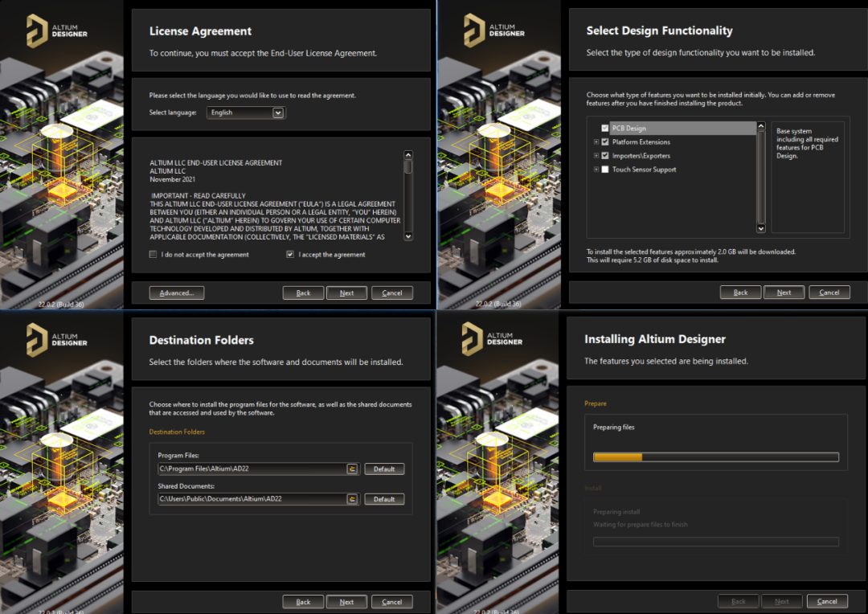Cancel the License Agreement window

(x=392, y=293)
